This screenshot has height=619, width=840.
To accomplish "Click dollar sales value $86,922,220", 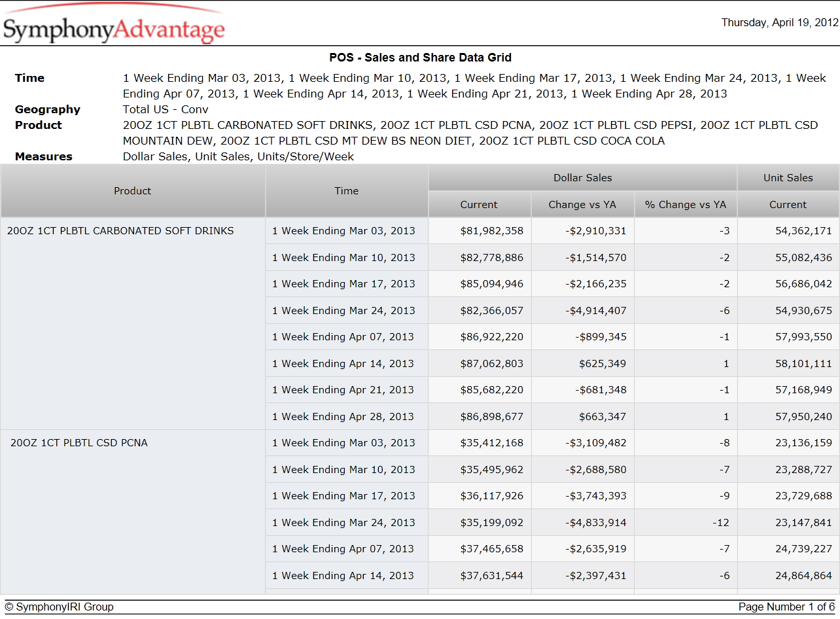I will [492, 337].
